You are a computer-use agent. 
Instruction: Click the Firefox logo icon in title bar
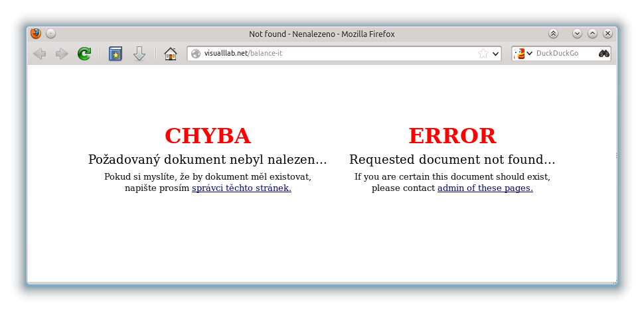36,34
